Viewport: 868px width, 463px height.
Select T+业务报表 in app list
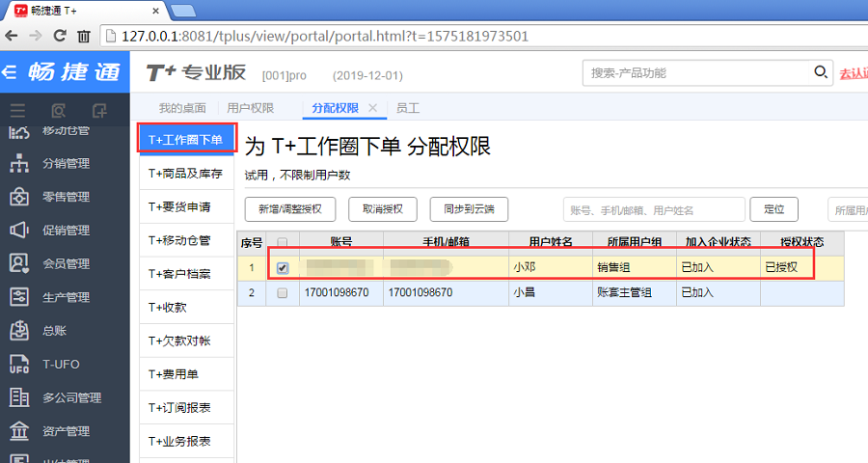[186, 442]
